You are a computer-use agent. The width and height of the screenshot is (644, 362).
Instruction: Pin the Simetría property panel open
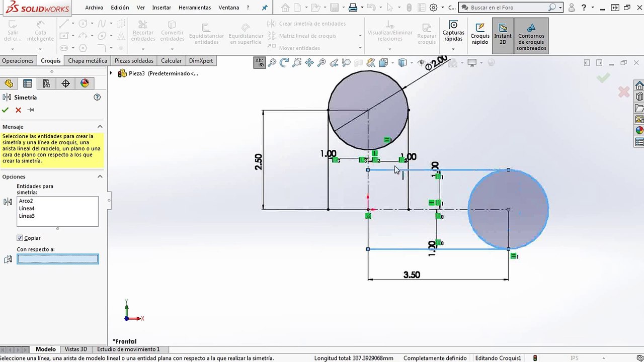point(31,110)
